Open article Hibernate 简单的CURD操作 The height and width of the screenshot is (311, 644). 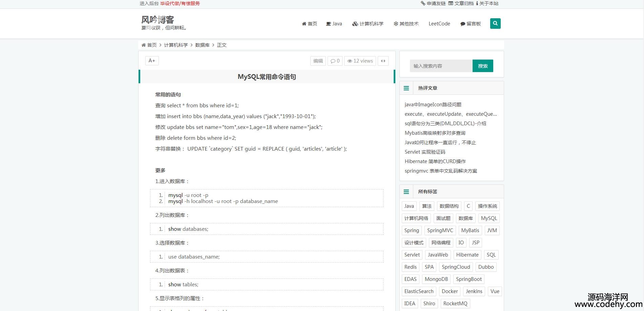click(x=435, y=161)
